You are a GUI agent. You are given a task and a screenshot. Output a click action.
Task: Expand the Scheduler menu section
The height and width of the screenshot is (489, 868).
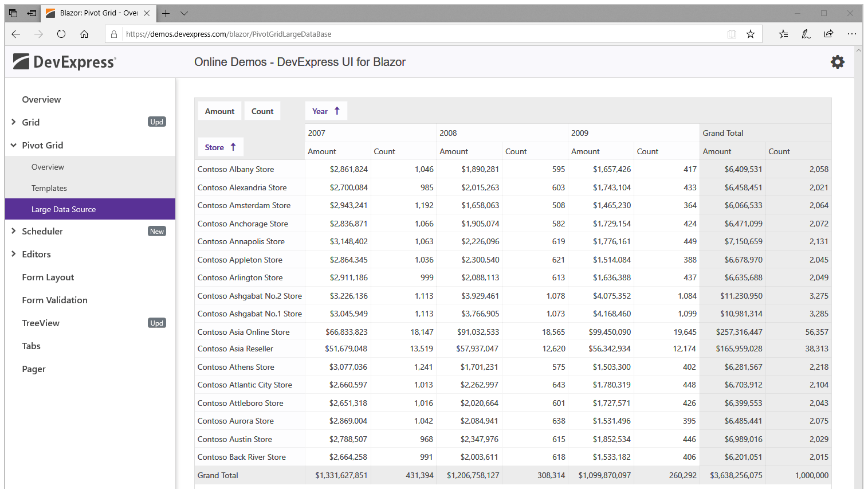click(x=14, y=231)
